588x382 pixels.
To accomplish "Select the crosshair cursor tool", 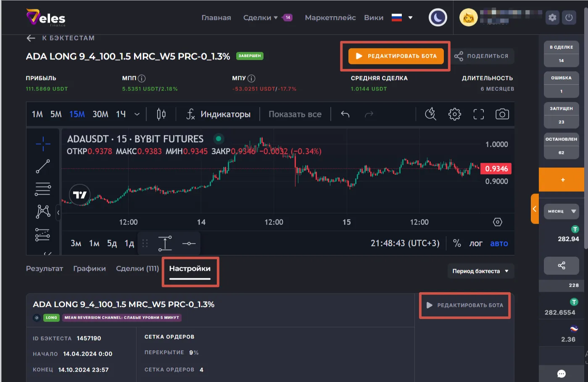I will click(x=43, y=144).
